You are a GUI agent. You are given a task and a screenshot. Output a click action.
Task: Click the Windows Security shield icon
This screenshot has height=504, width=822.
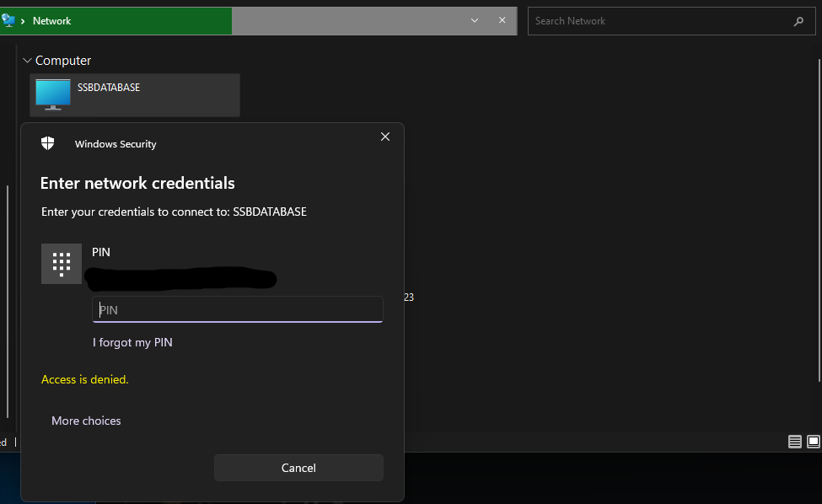[x=48, y=143]
